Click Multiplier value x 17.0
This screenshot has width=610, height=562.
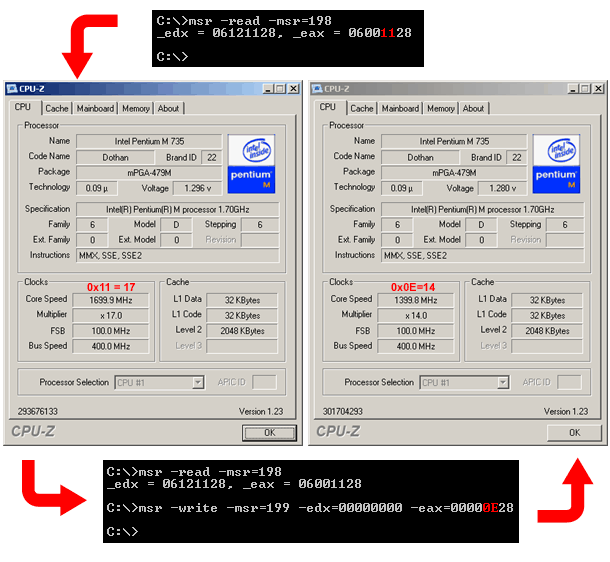click(x=111, y=315)
